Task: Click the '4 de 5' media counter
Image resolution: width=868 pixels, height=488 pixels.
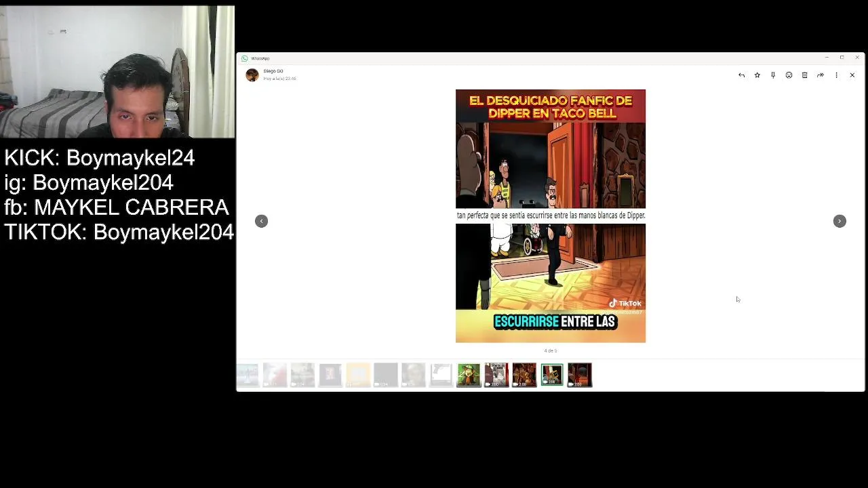Action: 551,351
